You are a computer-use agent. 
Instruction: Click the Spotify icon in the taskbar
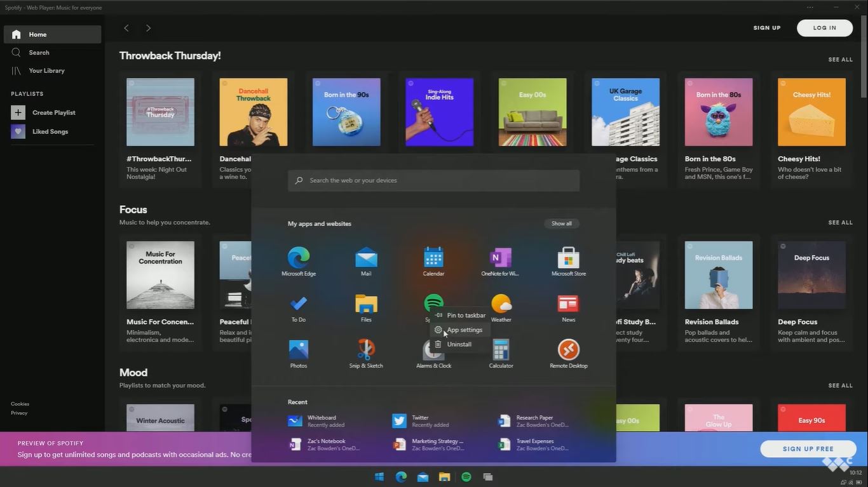pos(466,477)
